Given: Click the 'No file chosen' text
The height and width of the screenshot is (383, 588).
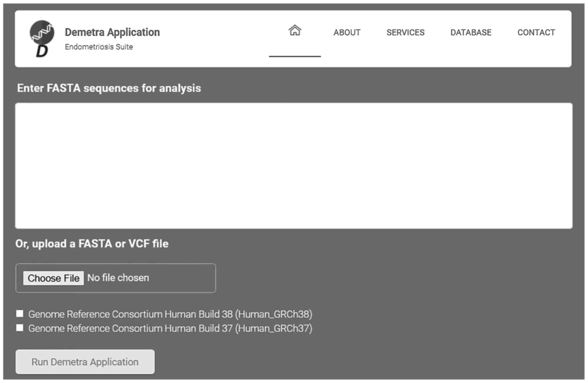Looking at the screenshot, I should point(118,278).
